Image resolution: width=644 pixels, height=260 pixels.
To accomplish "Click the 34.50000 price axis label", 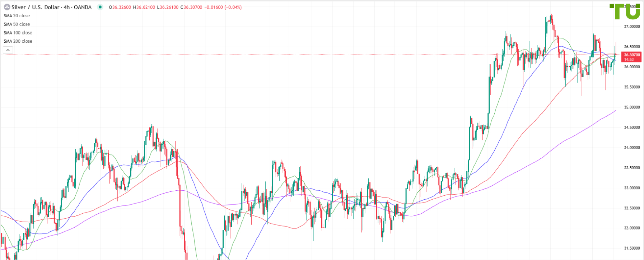I will [632, 127].
